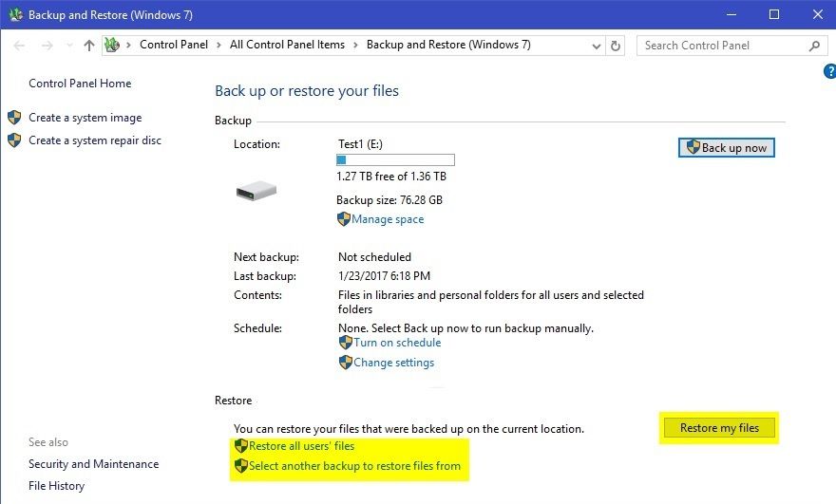
Task: Click shield icon next to Turn on schedule
Action: click(x=346, y=343)
